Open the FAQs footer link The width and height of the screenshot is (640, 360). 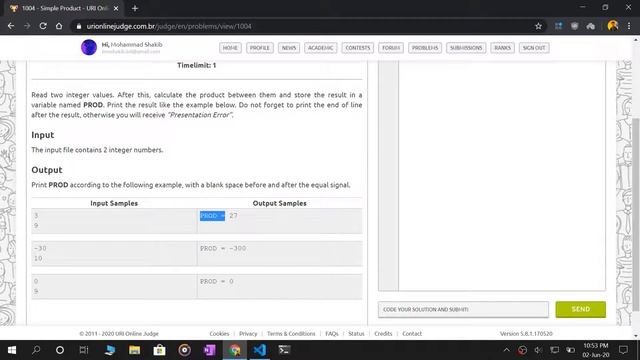[332, 333]
